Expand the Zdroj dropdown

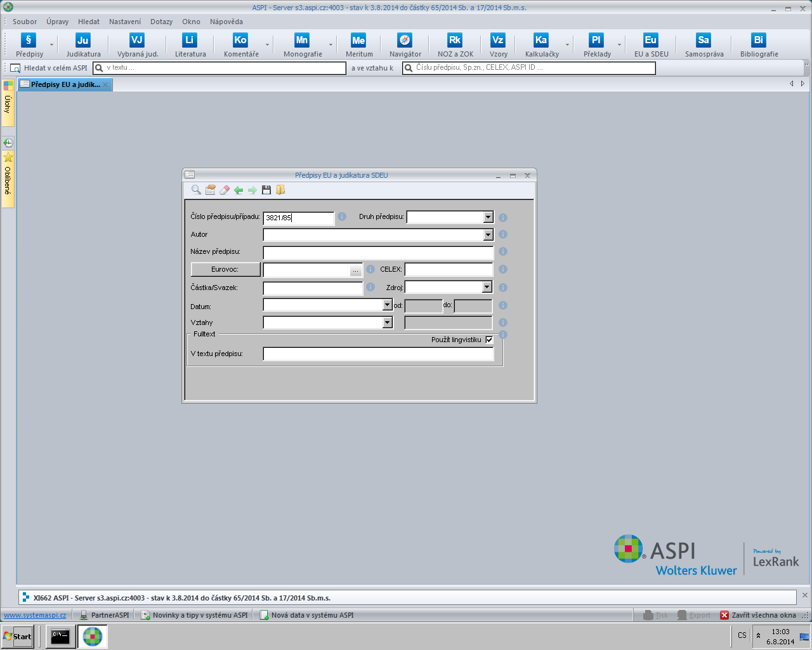[x=487, y=287]
